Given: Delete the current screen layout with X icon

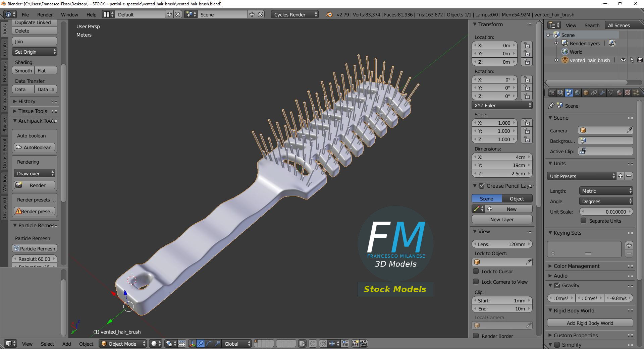Looking at the screenshot, I should 178,14.
